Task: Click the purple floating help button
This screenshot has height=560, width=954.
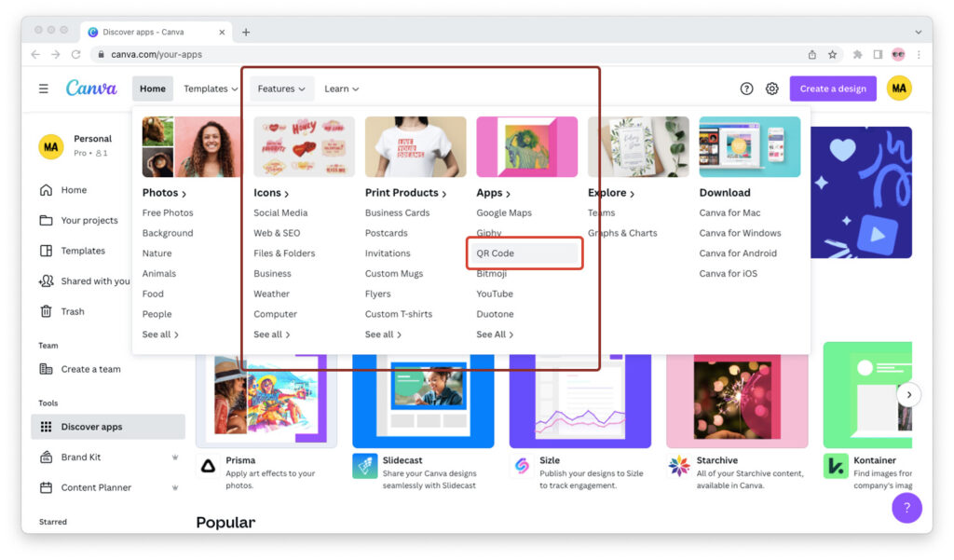Action: pyautogui.click(x=906, y=508)
